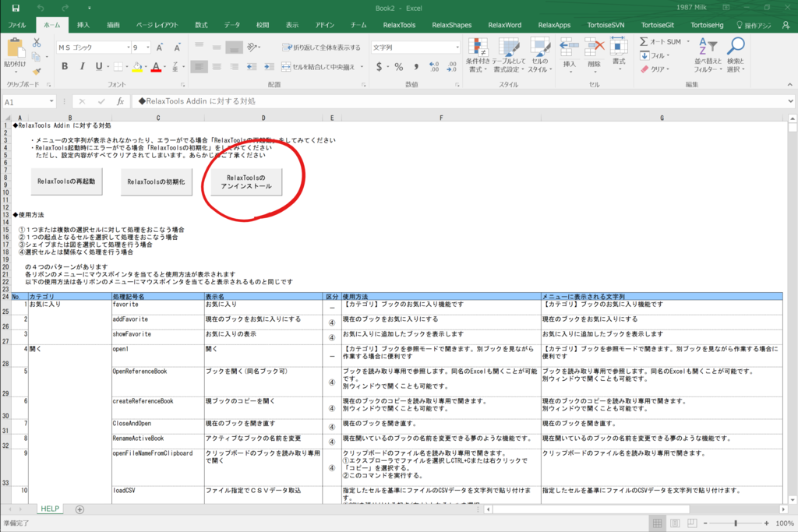Open the Fill (フィル) dropdown
This screenshot has width=798, height=532.
pos(655,55)
